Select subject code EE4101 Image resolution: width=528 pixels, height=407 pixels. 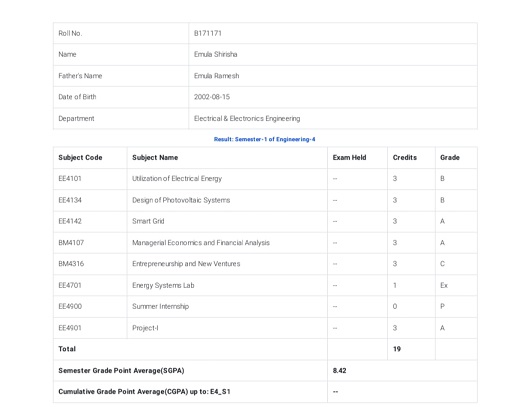point(70,178)
